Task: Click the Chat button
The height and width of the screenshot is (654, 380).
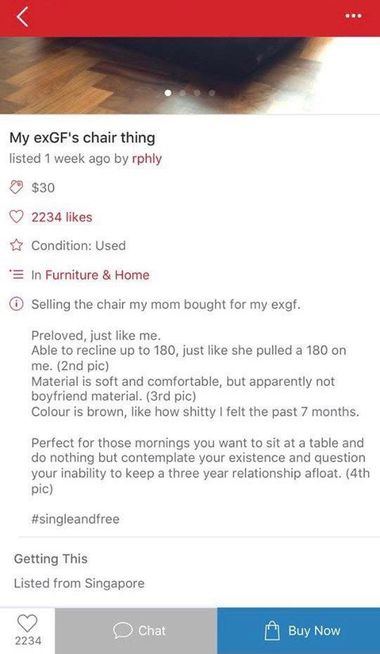Action: click(136, 631)
